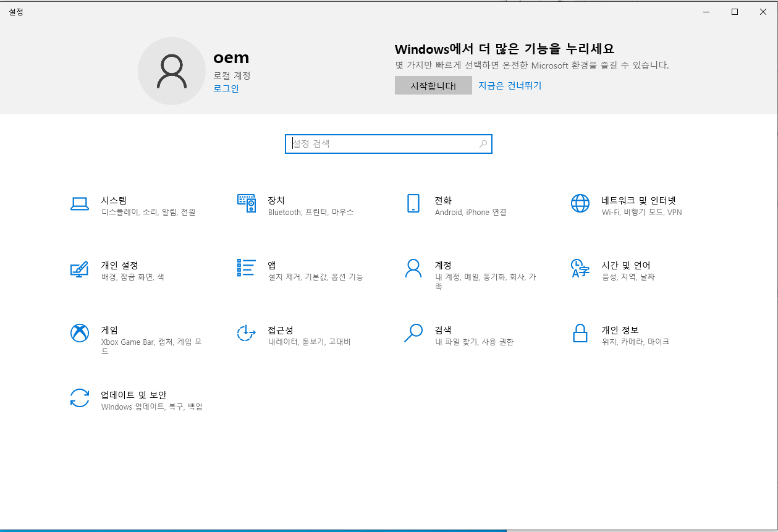Open the 계정 person icon
This screenshot has width=778, height=532.
[x=413, y=268]
